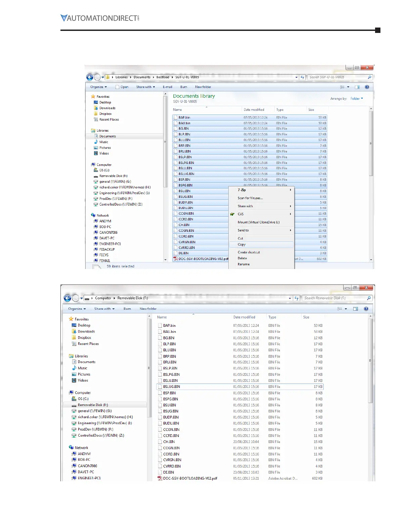Click Search Removable Disk search field
Image resolution: width=411 pixels, height=532 pixels.
click(337, 298)
